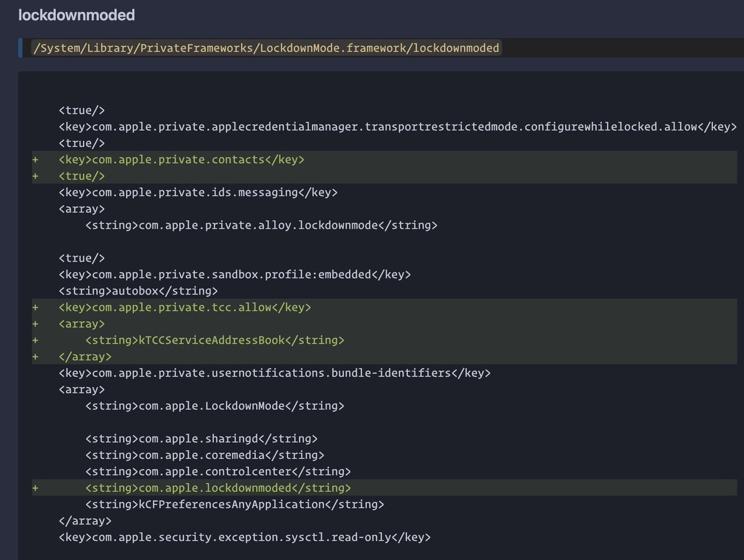
Task: Select the com.apple.private.ids.messaging key line
Action: coord(198,192)
